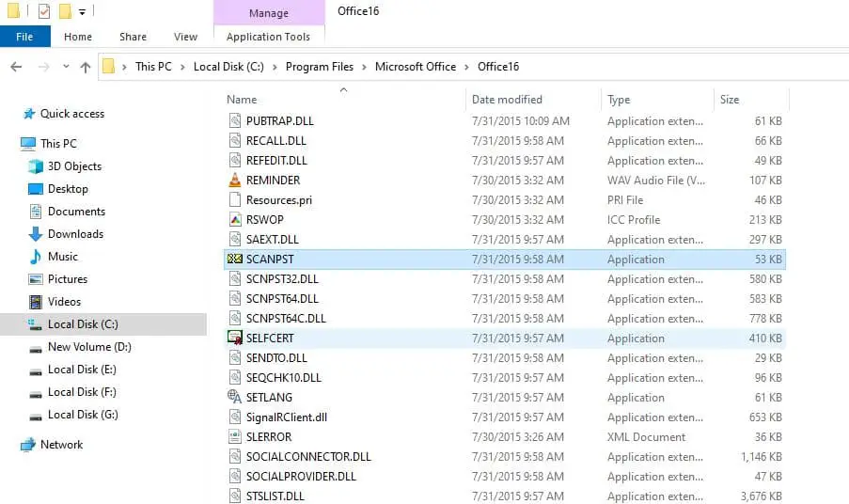Click the Music note icon
This screenshot has height=504, width=849.
click(35, 257)
